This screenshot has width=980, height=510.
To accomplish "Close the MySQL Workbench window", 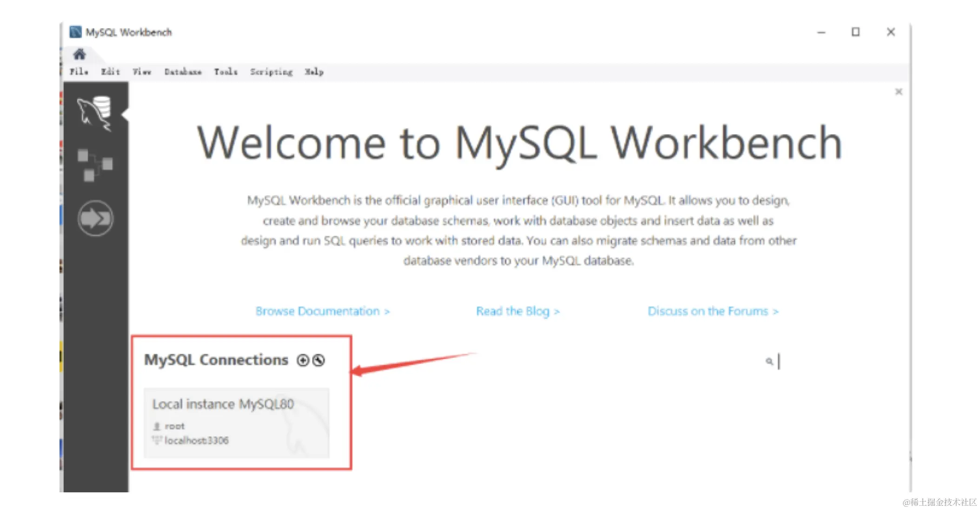I will click(x=891, y=32).
